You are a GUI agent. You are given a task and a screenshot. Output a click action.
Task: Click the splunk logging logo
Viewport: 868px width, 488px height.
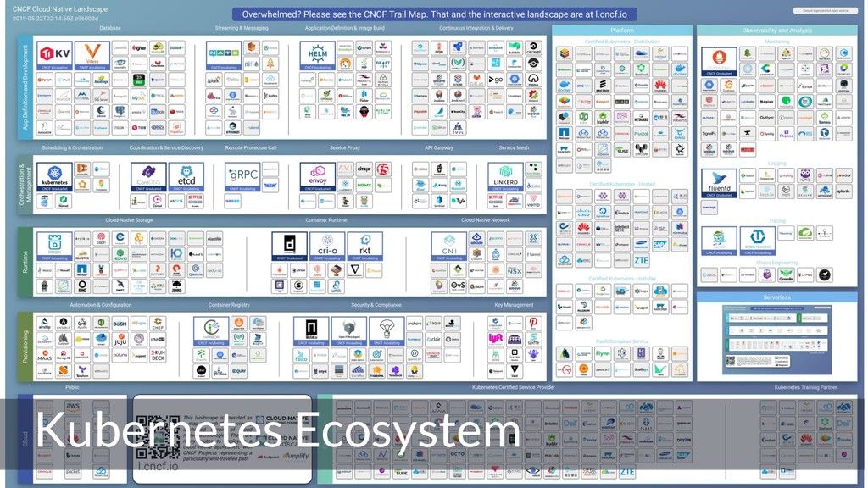point(843,191)
